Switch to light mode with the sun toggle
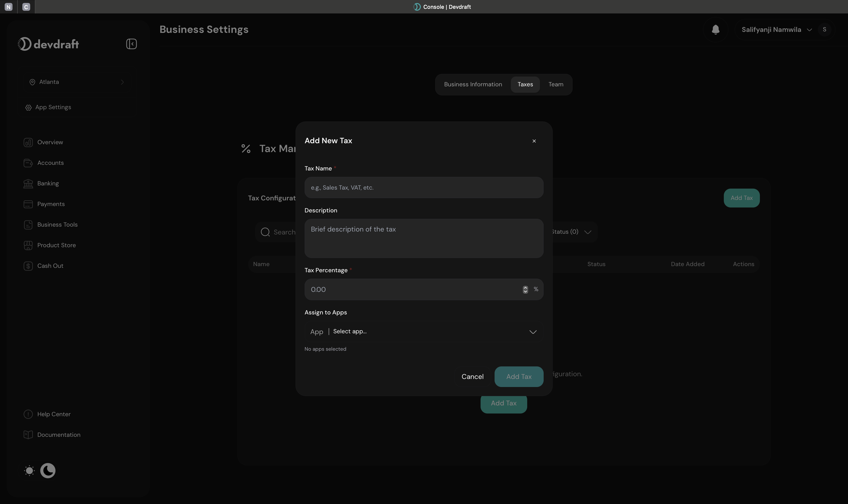848x504 pixels. coord(29,471)
